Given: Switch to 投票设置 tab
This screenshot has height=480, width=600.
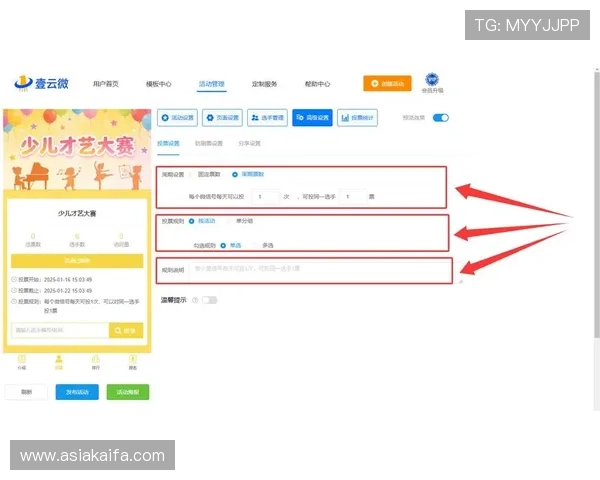Looking at the screenshot, I should tap(168, 144).
